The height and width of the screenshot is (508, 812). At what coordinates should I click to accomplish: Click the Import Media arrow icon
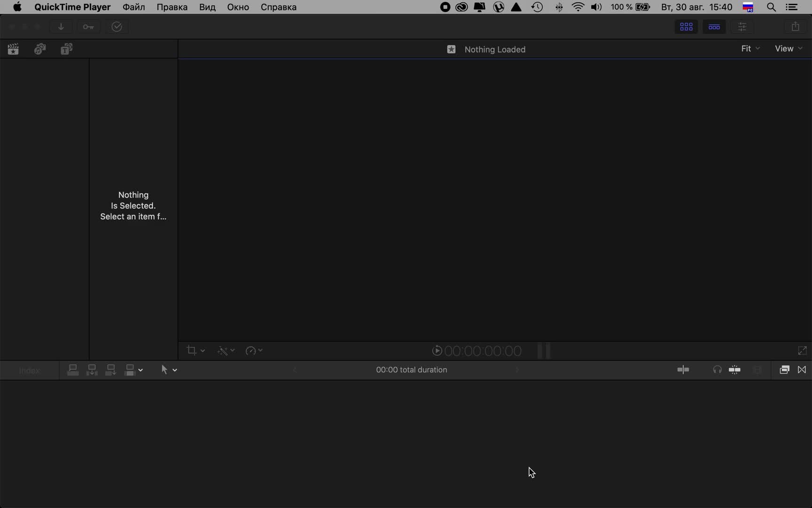pos(61,27)
